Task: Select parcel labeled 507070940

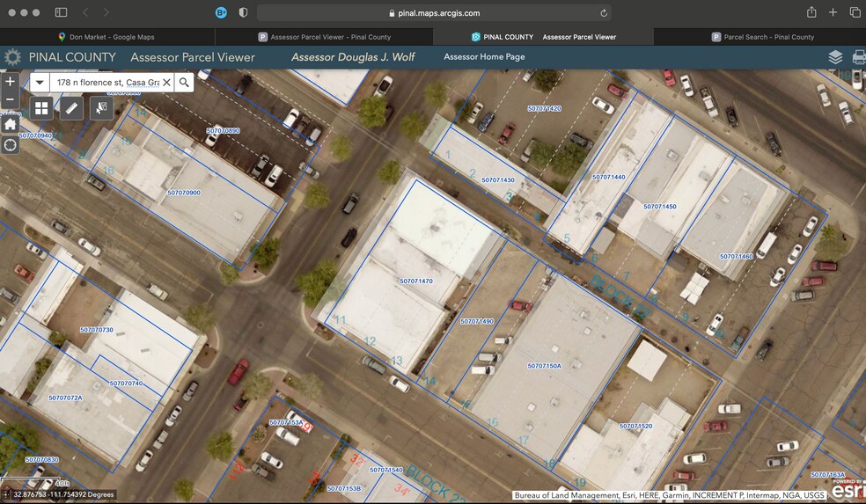Action: pyautogui.click(x=35, y=135)
